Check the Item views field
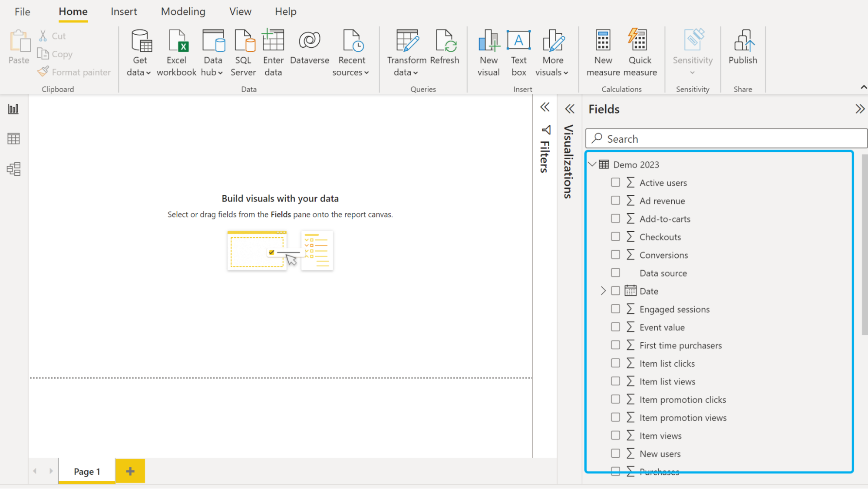This screenshot has width=868, height=489. [x=615, y=435]
